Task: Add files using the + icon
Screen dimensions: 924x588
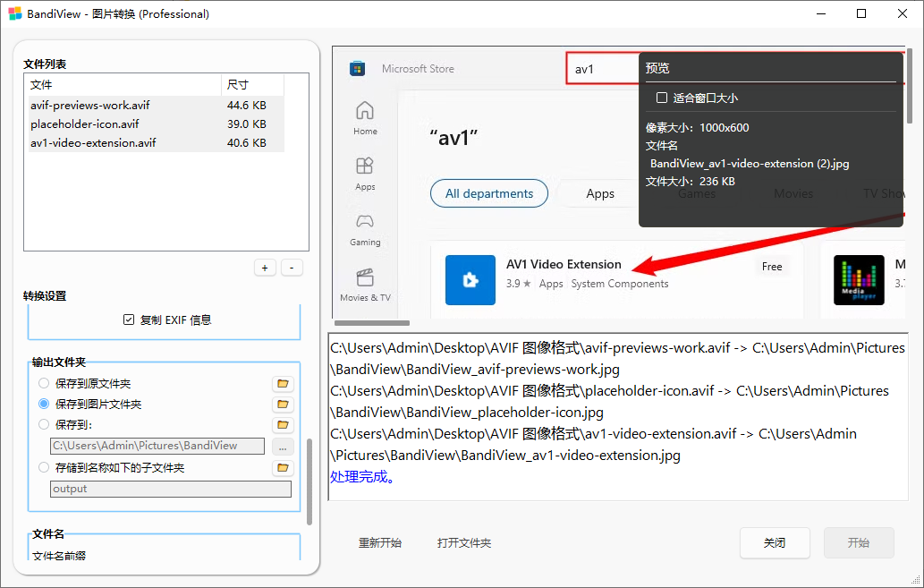Action: point(265,268)
